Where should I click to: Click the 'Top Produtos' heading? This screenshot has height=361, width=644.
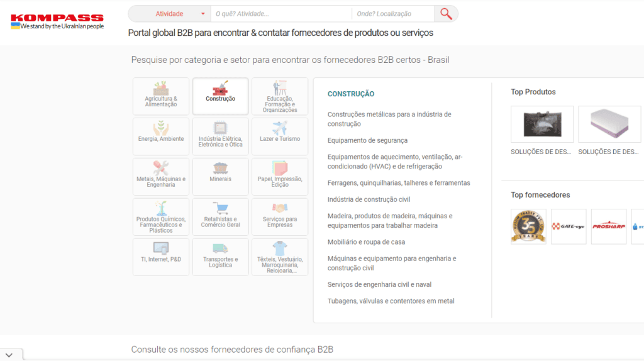pyautogui.click(x=533, y=92)
